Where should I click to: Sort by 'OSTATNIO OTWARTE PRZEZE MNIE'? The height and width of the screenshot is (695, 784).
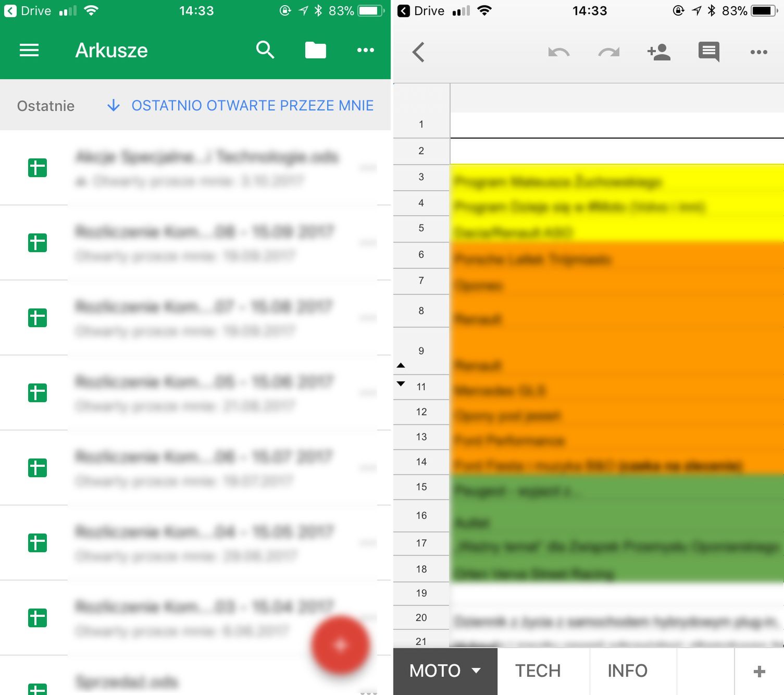253,106
